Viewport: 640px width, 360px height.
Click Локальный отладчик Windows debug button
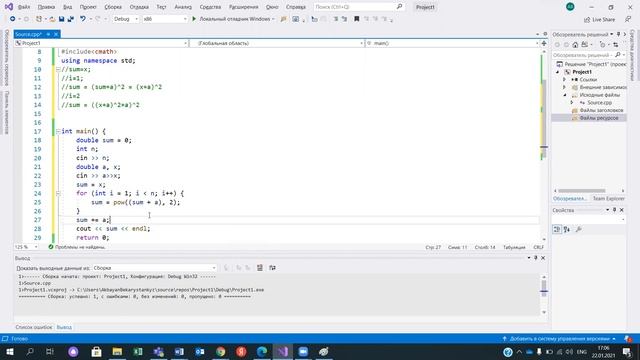(x=233, y=19)
